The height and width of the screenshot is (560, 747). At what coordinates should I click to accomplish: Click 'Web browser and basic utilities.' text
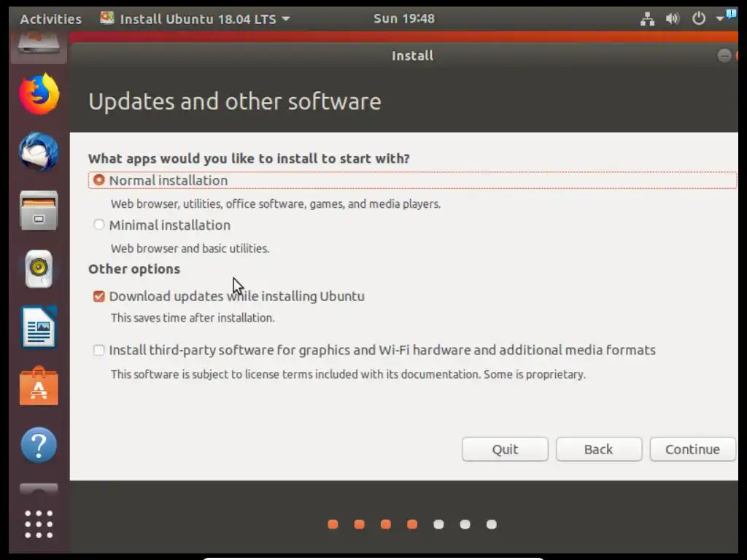pyautogui.click(x=190, y=249)
